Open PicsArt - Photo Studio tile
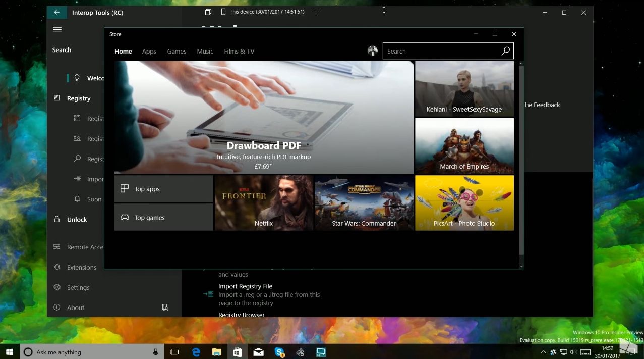Viewport: 644px width, 359px height. point(464,203)
